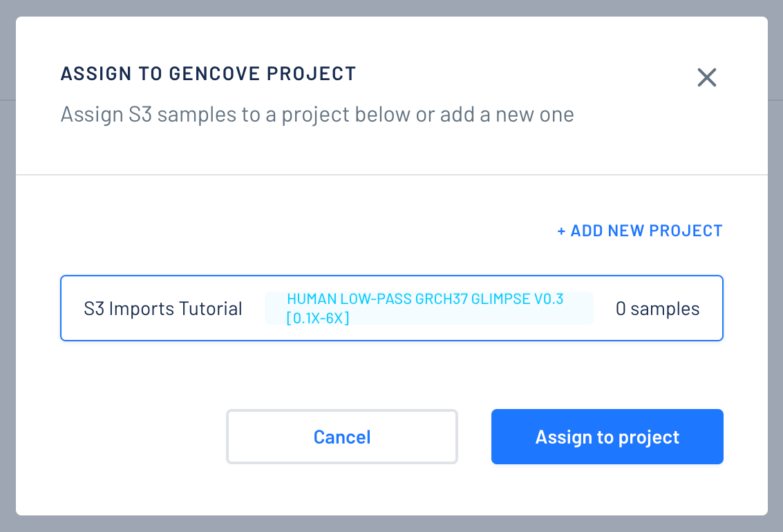Click the ASSIGN TO GENCOVE PROJECT heading

[209, 73]
